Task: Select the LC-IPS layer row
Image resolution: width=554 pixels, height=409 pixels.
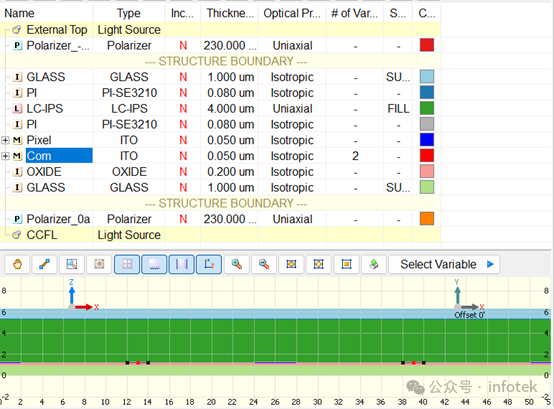Action: [220, 109]
